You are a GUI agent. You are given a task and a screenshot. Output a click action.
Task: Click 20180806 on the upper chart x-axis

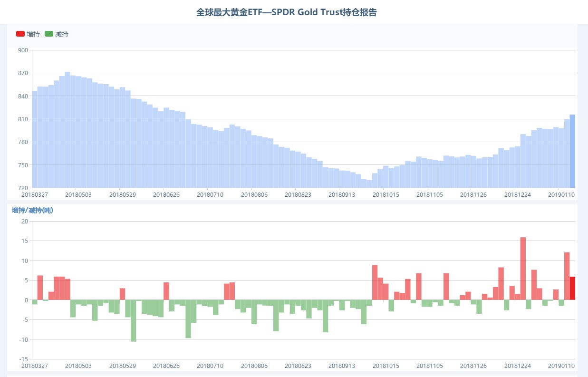click(x=254, y=194)
